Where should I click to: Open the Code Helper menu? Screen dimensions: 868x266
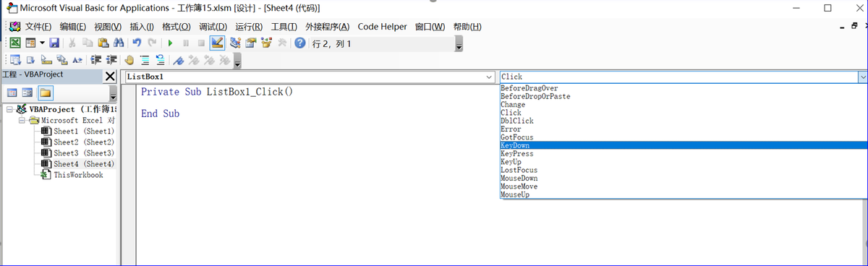coord(383,27)
